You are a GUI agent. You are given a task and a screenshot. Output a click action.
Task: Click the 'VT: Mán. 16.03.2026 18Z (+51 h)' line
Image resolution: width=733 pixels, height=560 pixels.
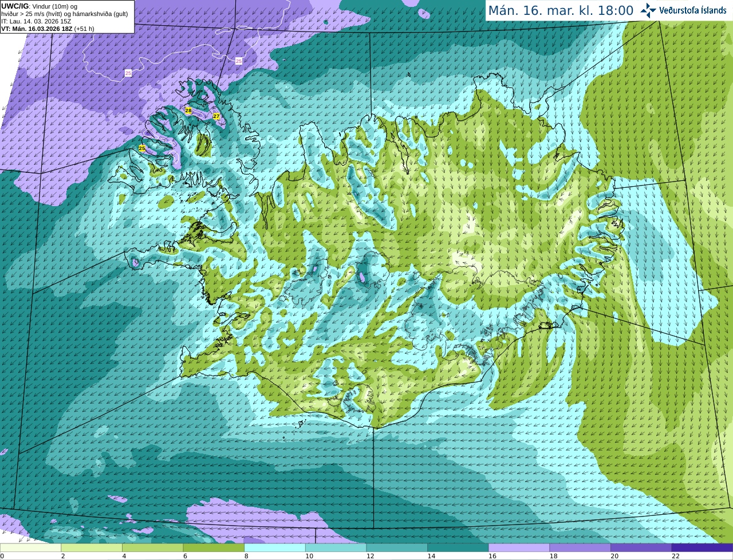[x=48, y=29]
